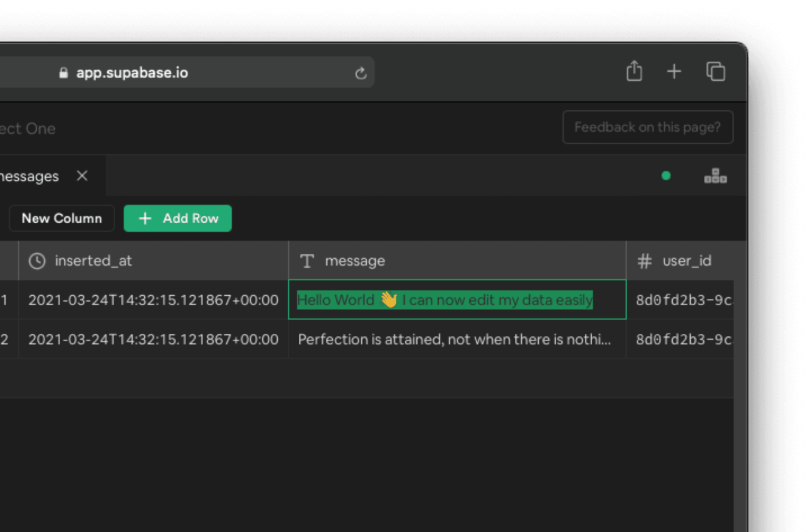Select the 'Perfection is attained' message cell
Viewport: 809px width, 532px height.
click(454, 339)
